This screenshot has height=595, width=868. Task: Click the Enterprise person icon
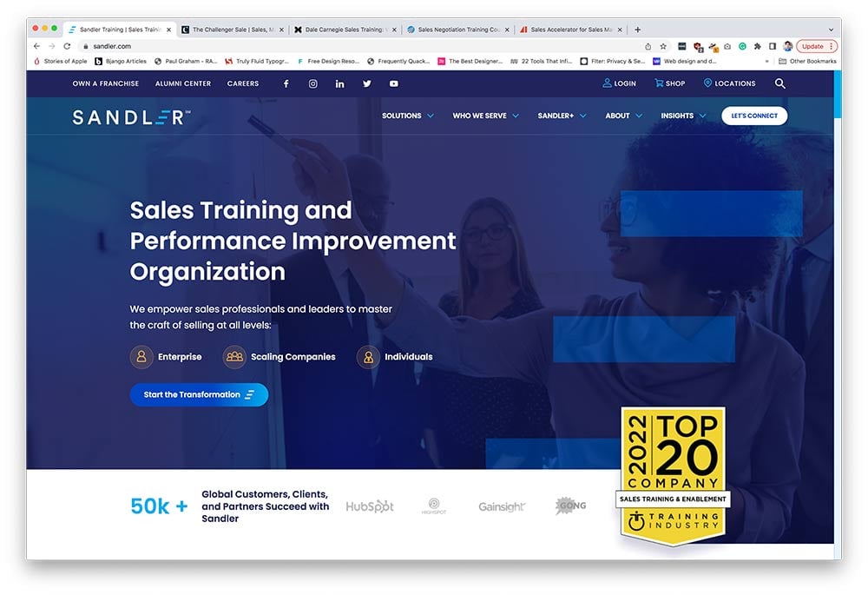(x=141, y=357)
